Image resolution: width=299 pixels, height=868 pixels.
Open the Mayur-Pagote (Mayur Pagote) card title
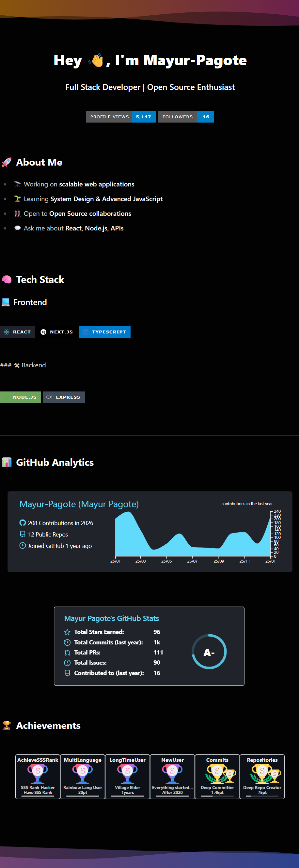[79, 504]
